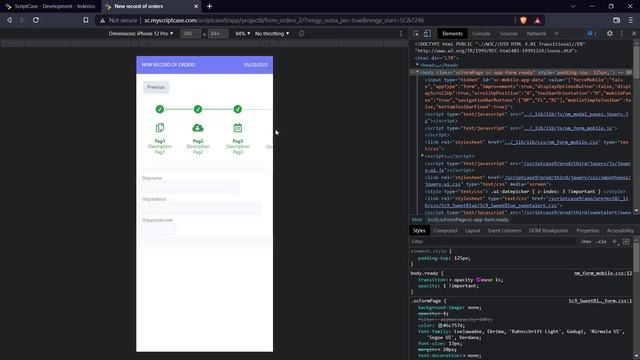Toggle the device toolbar icon in DevTools

tap(427, 33)
